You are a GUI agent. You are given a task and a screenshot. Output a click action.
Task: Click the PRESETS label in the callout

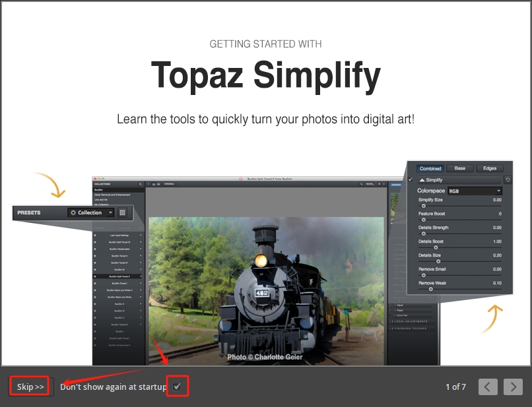(x=29, y=212)
